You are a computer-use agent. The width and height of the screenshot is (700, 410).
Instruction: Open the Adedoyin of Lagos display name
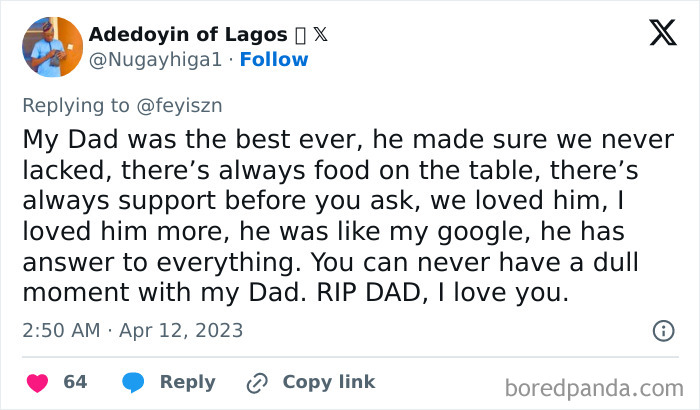click(x=186, y=34)
